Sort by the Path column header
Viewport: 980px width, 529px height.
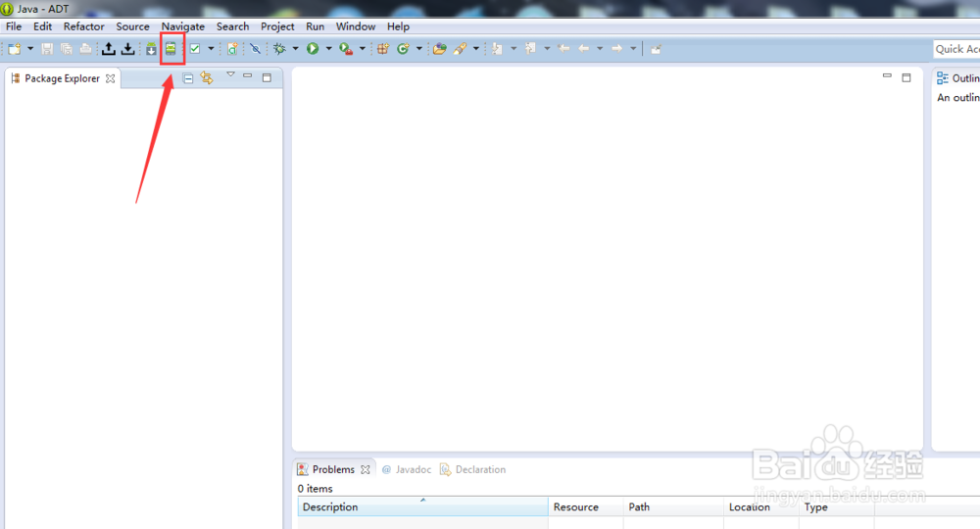pos(673,506)
